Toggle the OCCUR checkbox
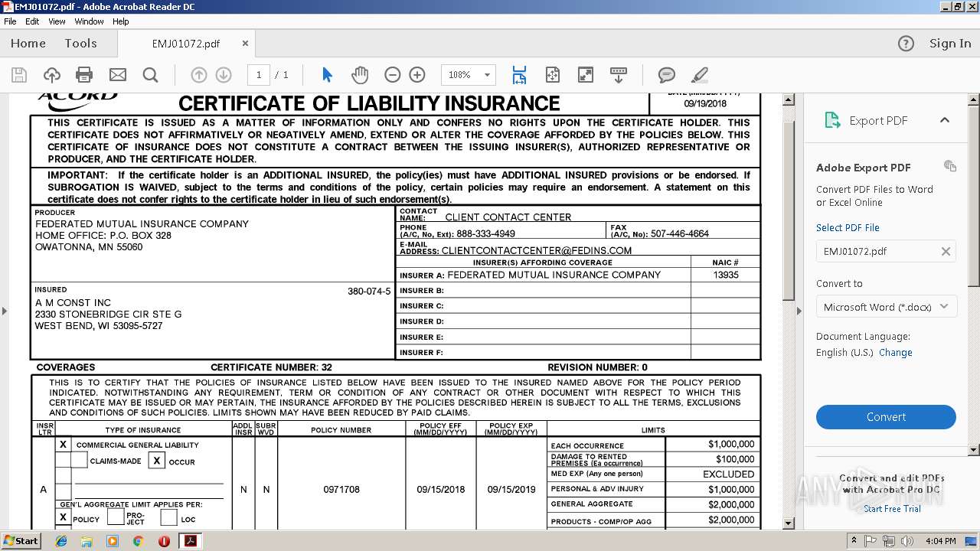The width and height of the screenshot is (980, 551). (156, 460)
